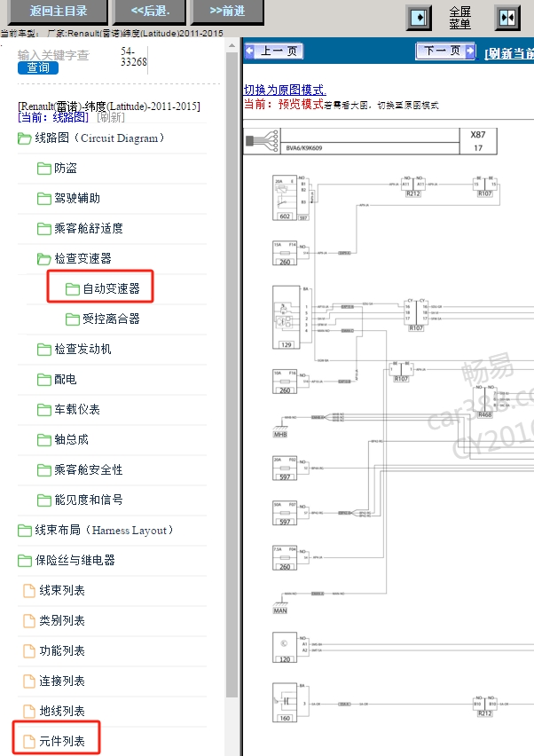Open the 全屏菜单 fullscreen menu
Viewport: 534px width, 756px height.
459,18
